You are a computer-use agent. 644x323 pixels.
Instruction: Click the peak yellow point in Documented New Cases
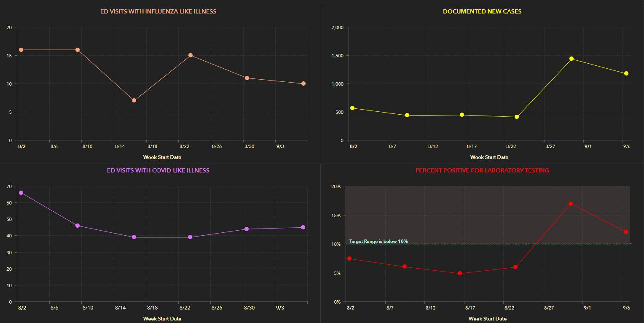click(572, 59)
